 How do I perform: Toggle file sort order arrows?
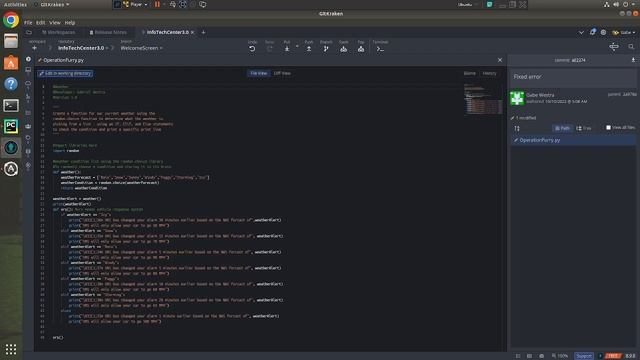(x=517, y=128)
